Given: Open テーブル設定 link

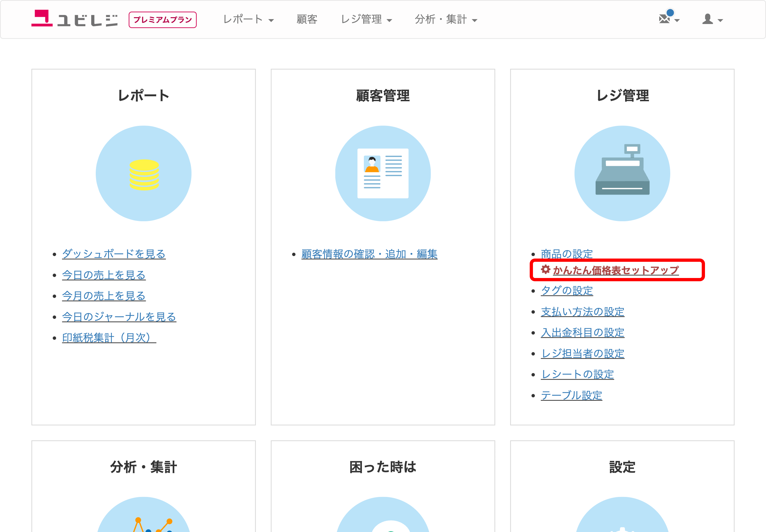Looking at the screenshot, I should click(571, 396).
